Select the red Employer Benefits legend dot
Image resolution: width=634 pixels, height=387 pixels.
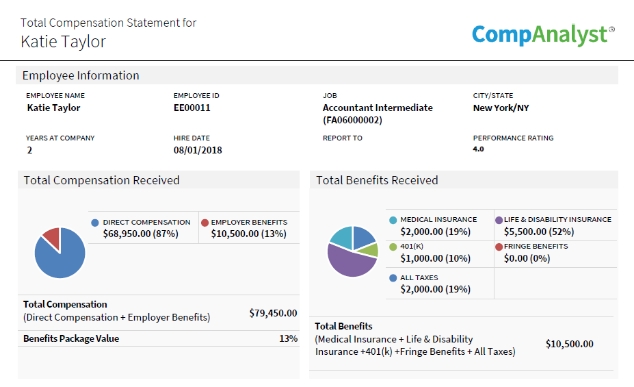pos(205,223)
